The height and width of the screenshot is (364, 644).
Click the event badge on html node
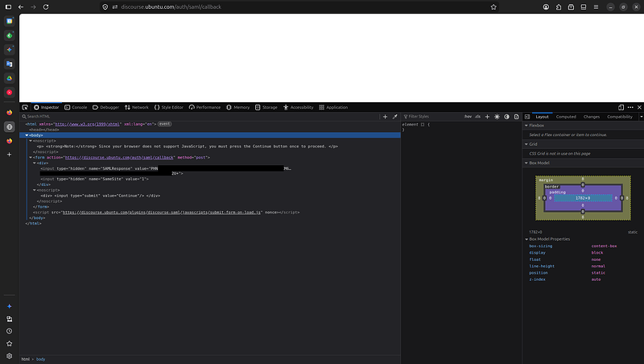click(x=165, y=124)
